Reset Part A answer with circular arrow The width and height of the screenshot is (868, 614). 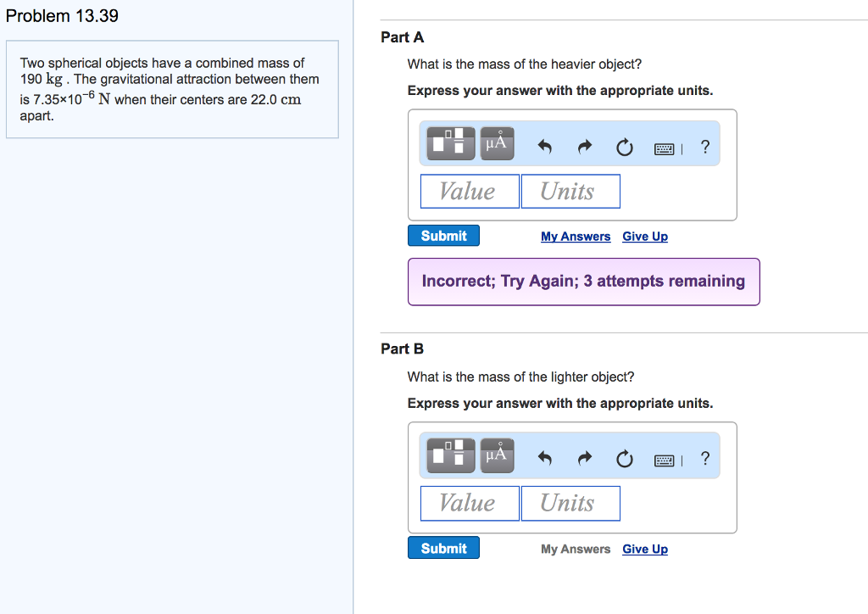coord(625,148)
